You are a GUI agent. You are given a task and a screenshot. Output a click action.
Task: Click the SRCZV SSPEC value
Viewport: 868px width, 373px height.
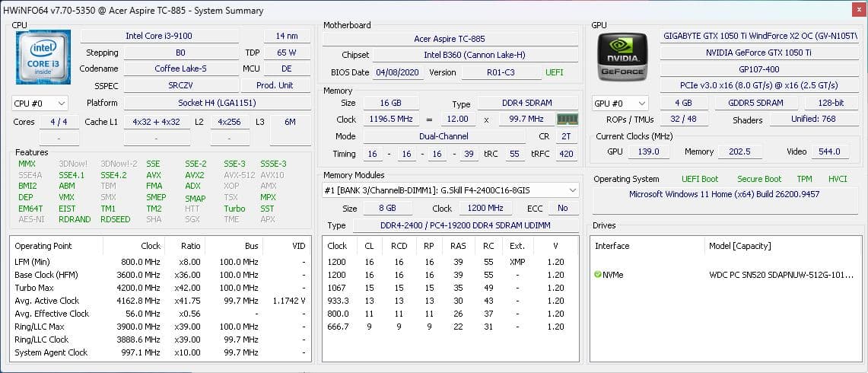(x=180, y=85)
